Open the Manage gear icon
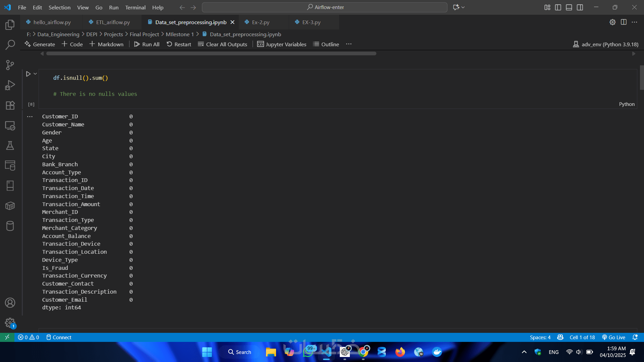The width and height of the screenshot is (644, 362). [10, 323]
